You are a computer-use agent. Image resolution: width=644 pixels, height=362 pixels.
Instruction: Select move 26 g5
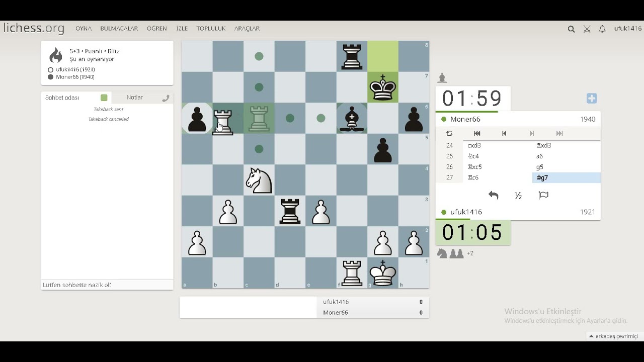click(x=566, y=167)
